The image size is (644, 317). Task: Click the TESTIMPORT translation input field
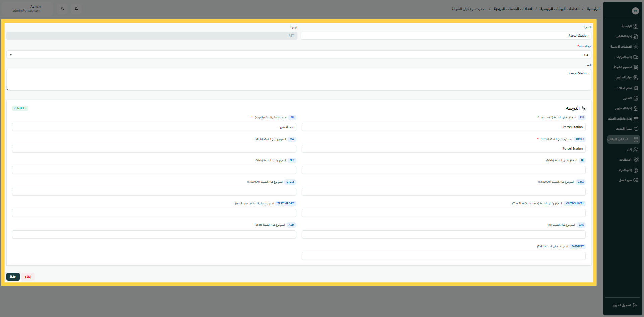pos(154,213)
